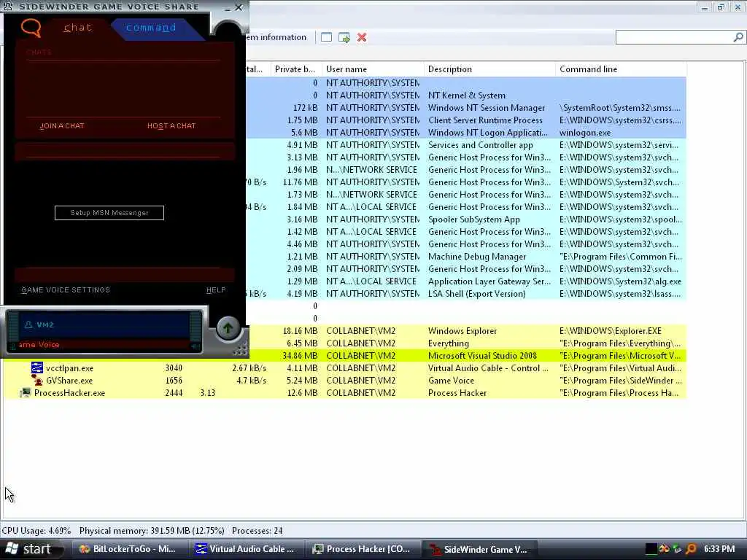The width and height of the screenshot is (747, 560).
Task: Select Application Layer Gateway Service row
Action: tap(466, 281)
